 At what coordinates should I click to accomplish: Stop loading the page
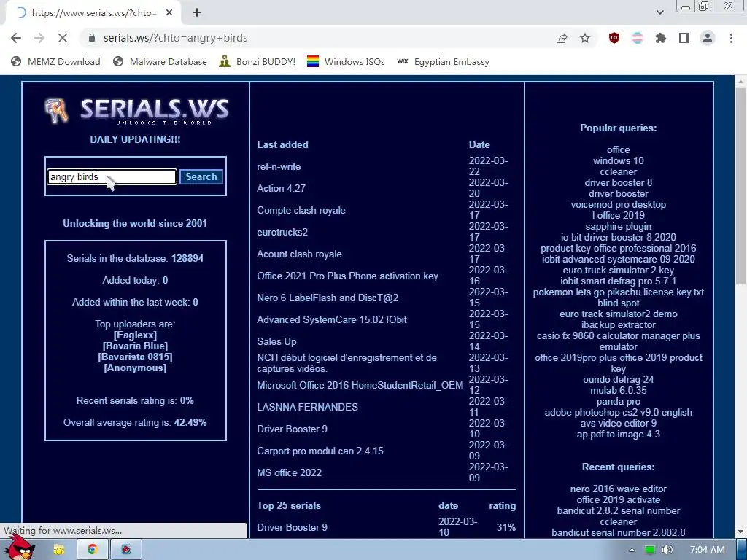(x=63, y=38)
